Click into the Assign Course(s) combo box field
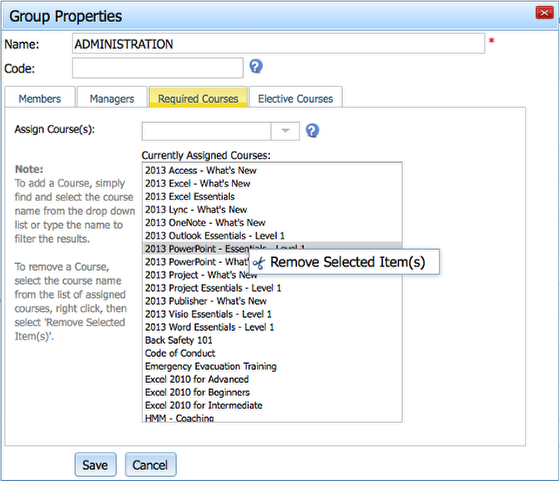The image size is (560, 481). pyautogui.click(x=206, y=131)
